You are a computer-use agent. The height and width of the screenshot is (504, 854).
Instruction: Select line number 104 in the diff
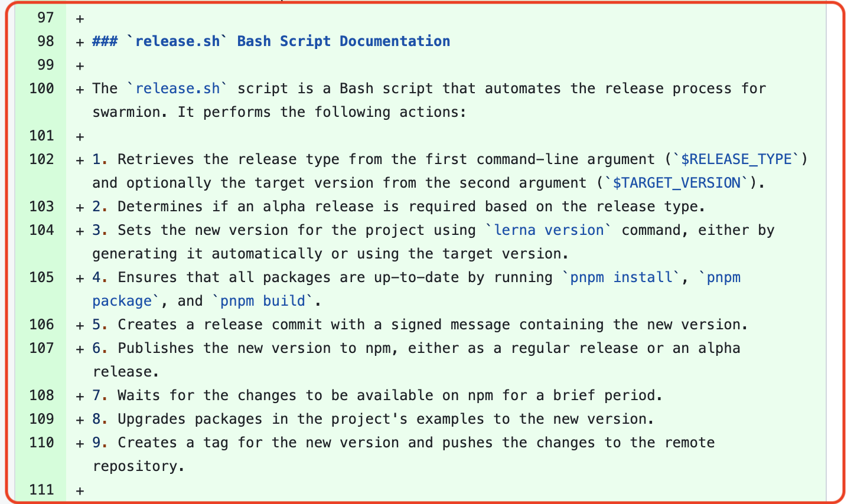tap(41, 230)
